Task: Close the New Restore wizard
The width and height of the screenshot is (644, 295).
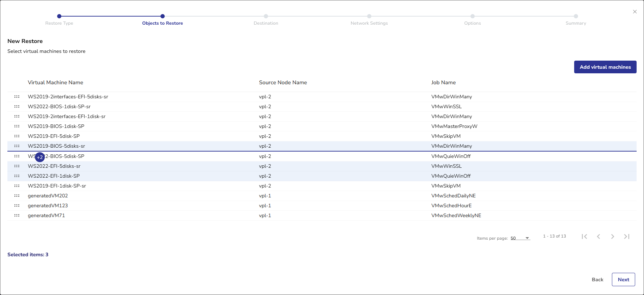Action: 635,12
